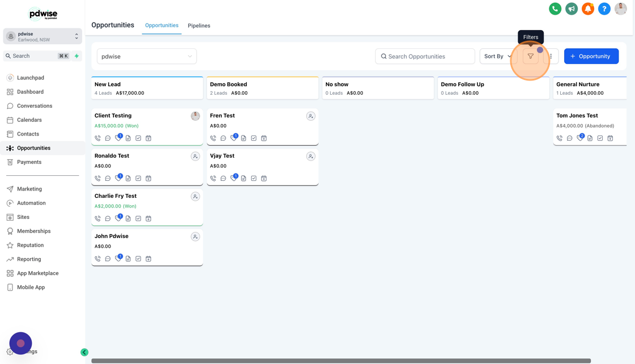Screen dimensions: 635x364
Task: Open the megaphone announcements icon
Action: tap(571, 9)
